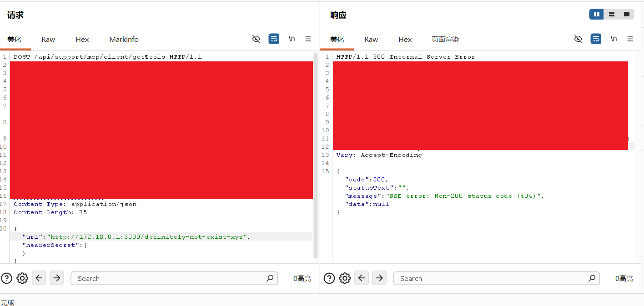Image resolution: width=644 pixels, height=306 pixels.
Task: Toggle word wrap in response panel
Action: point(596,39)
